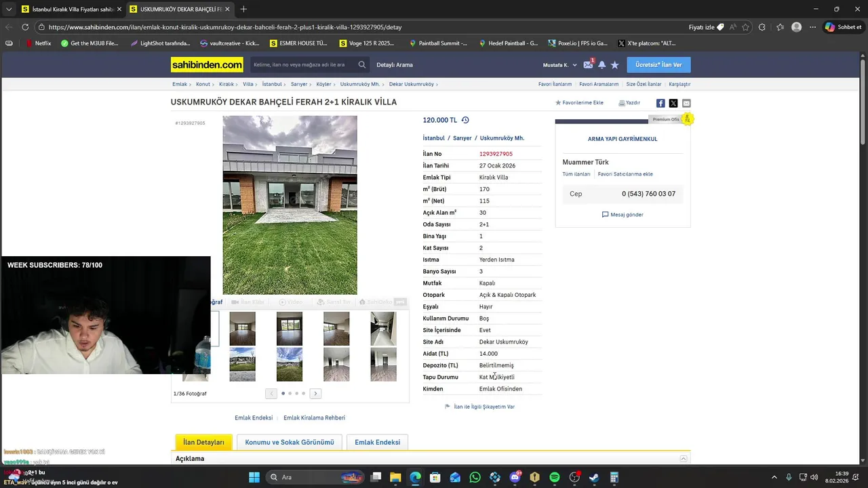
Task: Click Favorilerime Ekle link
Action: coord(579,103)
